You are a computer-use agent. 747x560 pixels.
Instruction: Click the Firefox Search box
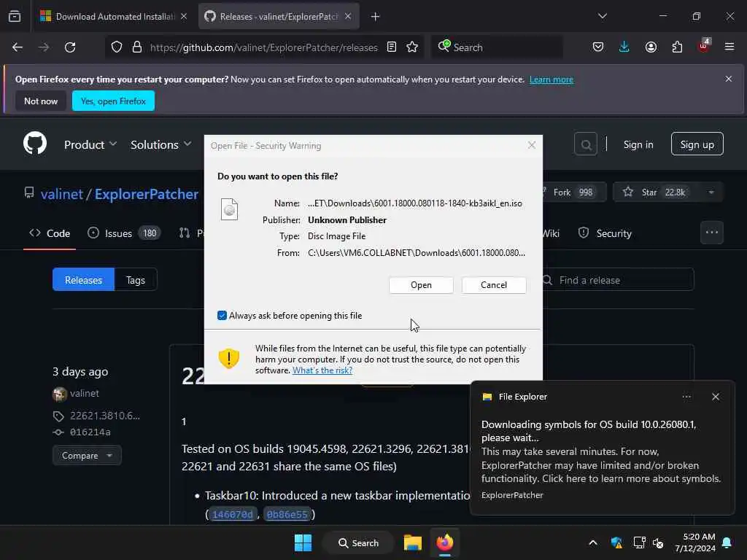[x=498, y=47]
